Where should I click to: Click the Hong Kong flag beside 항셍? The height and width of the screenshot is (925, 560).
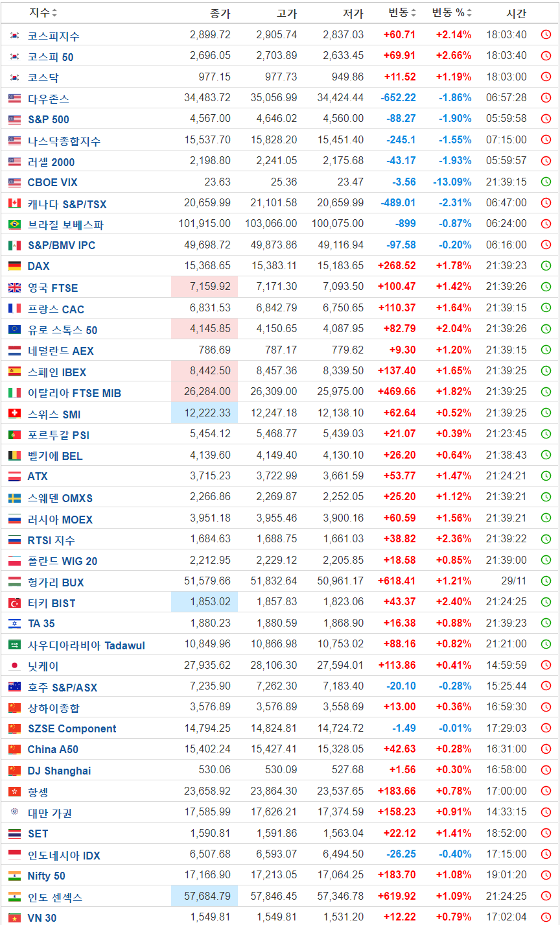[x=14, y=793]
